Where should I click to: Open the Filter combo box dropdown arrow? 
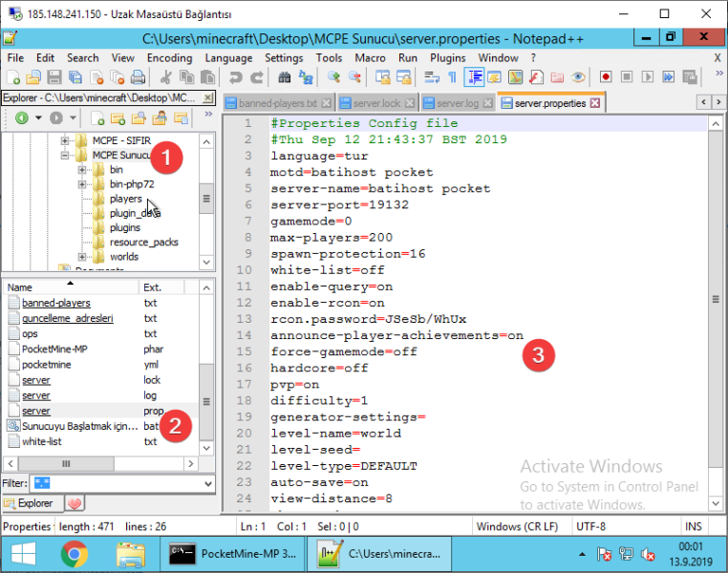click(208, 484)
